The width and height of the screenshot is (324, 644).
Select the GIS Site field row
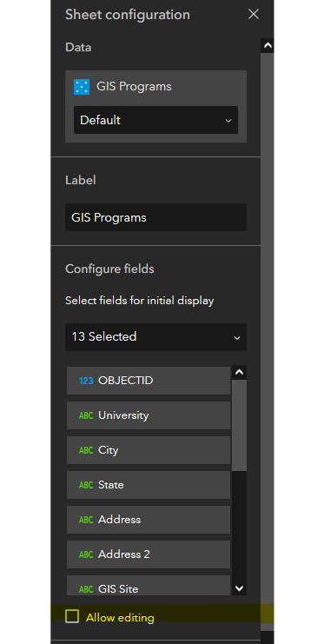tap(149, 586)
